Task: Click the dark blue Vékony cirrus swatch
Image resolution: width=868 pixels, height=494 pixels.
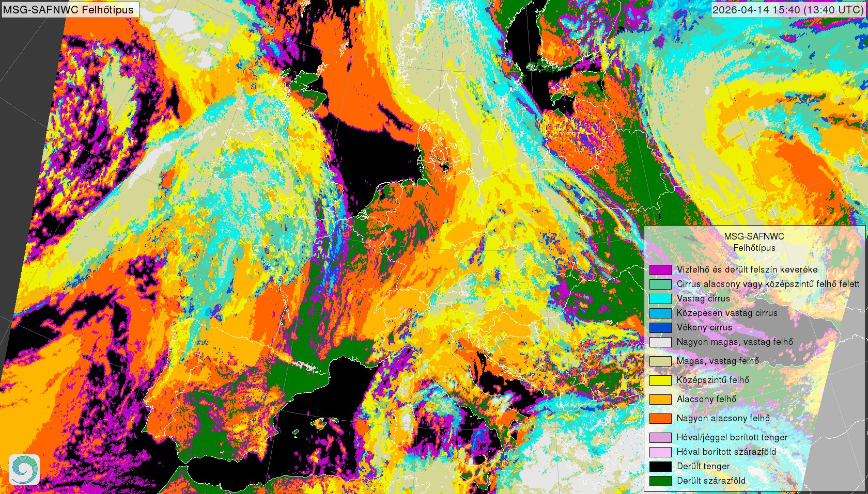Action: click(660, 327)
